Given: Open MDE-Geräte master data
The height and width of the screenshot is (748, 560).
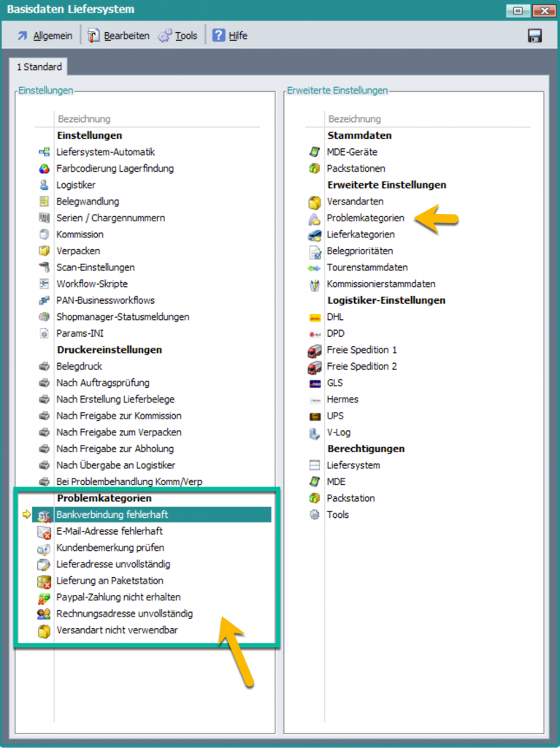Looking at the screenshot, I should 352,152.
